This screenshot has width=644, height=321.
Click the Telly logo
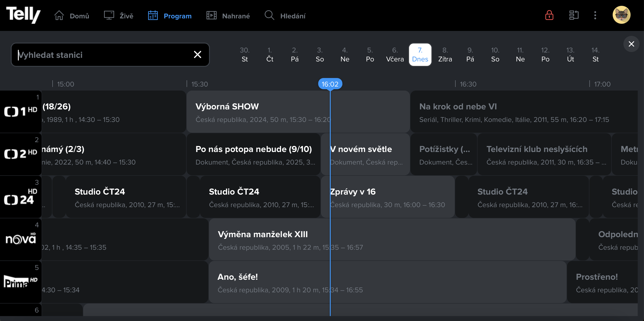(23, 15)
